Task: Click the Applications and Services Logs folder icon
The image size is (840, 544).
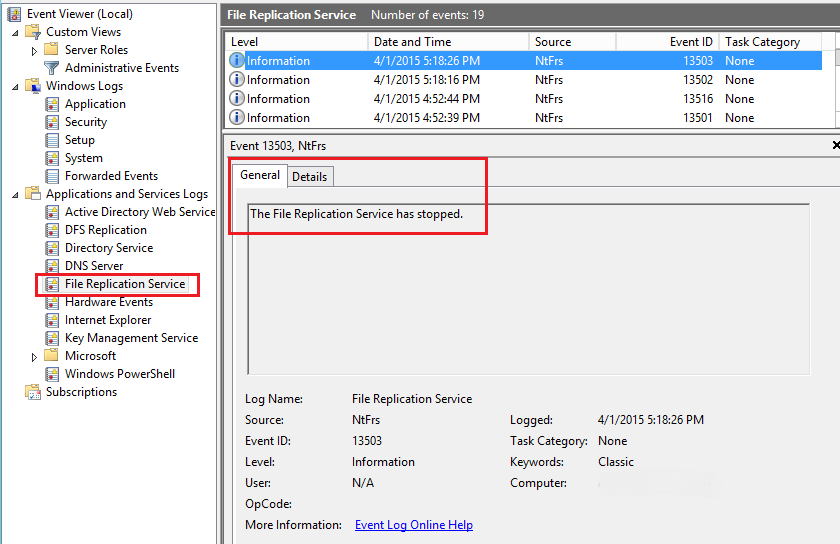Action: point(33,193)
